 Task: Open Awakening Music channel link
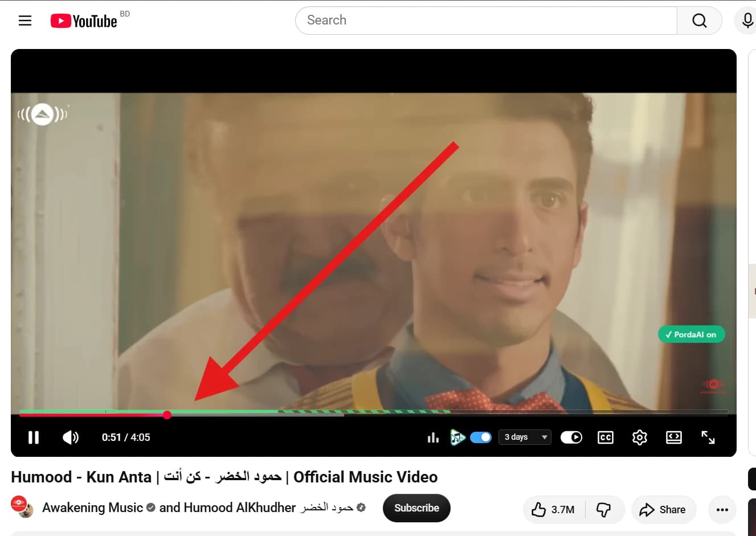pos(92,508)
